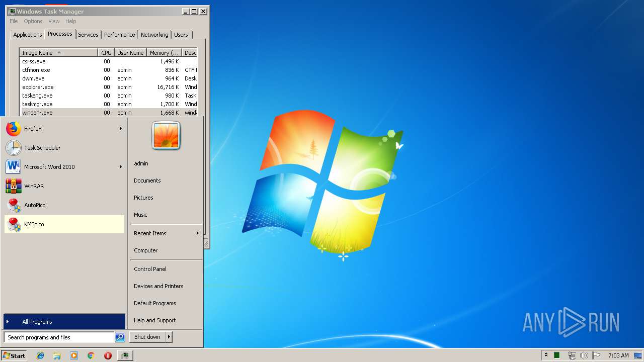644x362 pixels.
Task: Switch to Performance tab
Action: [x=120, y=35]
